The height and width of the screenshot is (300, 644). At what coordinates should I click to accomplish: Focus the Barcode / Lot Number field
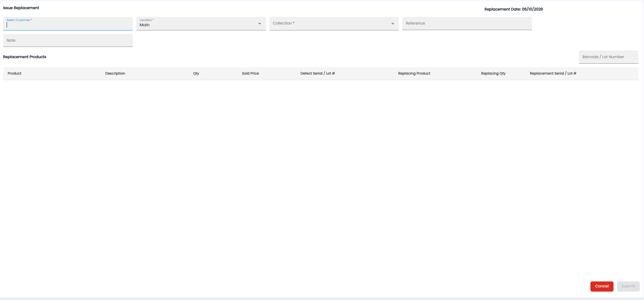(x=609, y=57)
